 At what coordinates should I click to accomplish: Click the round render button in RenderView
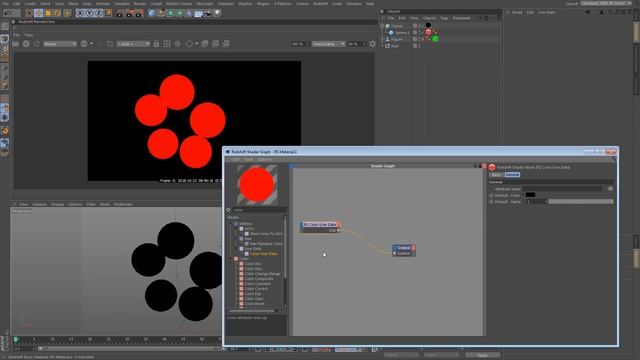26,44
